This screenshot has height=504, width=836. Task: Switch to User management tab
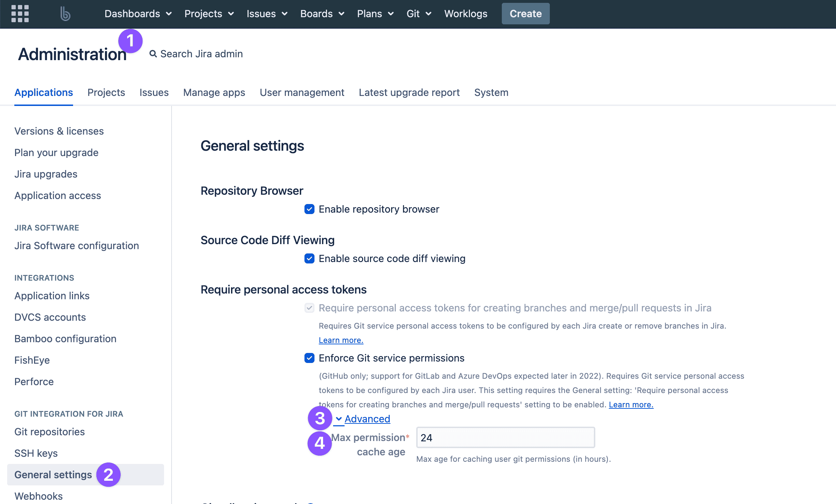[302, 92]
